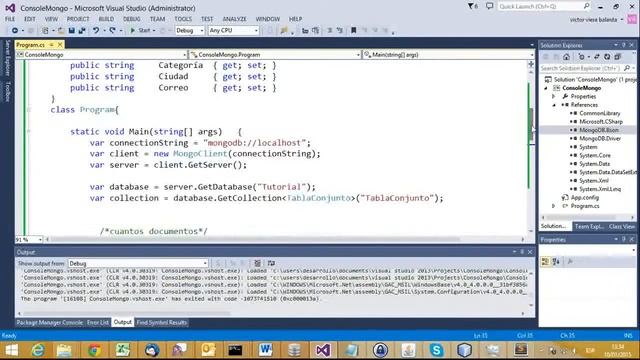The width and height of the screenshot is (640, 360).
Task: Open the notifications flag icon
Action: point(472,6)
